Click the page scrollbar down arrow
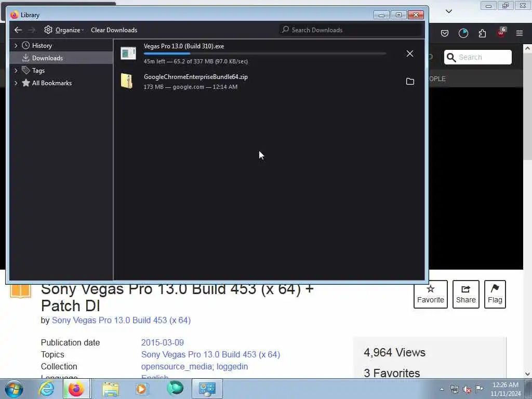This screenshot has width=532, height=399. [x=527, y=374]
